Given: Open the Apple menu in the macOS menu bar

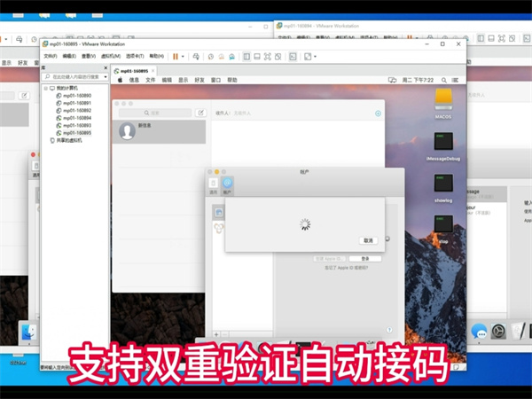Looking at the screenshot, I should point(119,80).
